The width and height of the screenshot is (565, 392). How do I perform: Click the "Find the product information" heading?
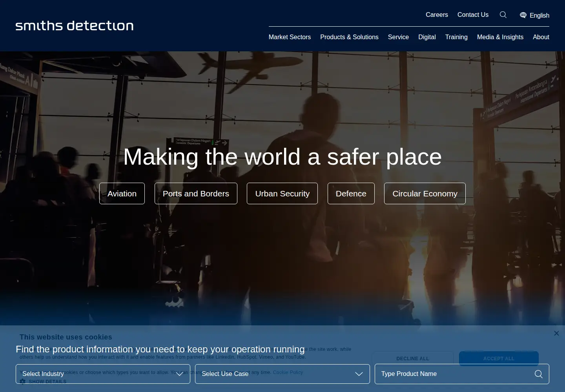pyautogui.click(x=160, y=349)
